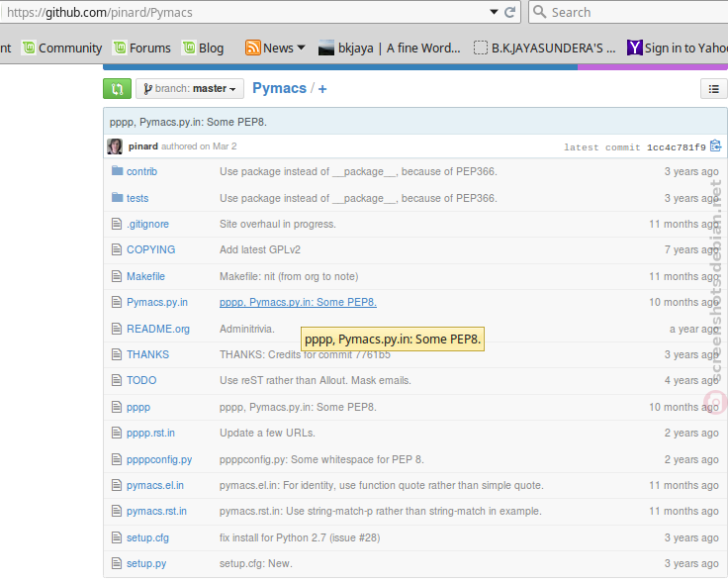This screenshot has height=583, width=728.
Task: Click the 'Add latest GPLv2' commit message
Action: coord(260,249)
